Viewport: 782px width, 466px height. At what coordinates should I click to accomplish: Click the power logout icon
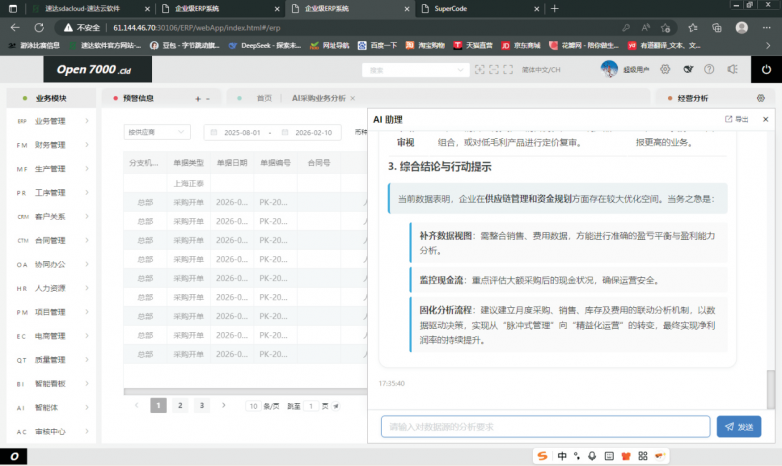(x=766, y=70)
